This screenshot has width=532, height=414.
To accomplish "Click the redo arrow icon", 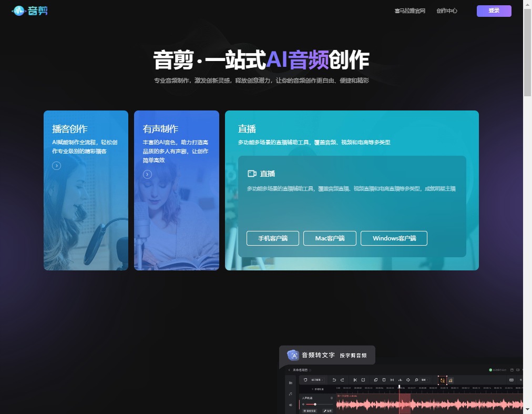I will [342, 380].
